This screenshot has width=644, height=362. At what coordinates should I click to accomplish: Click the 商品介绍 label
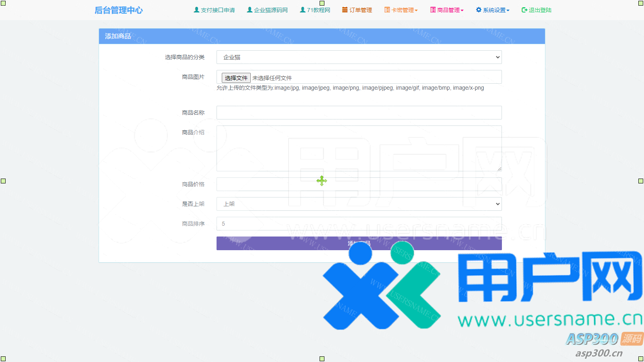coord(193,132)
